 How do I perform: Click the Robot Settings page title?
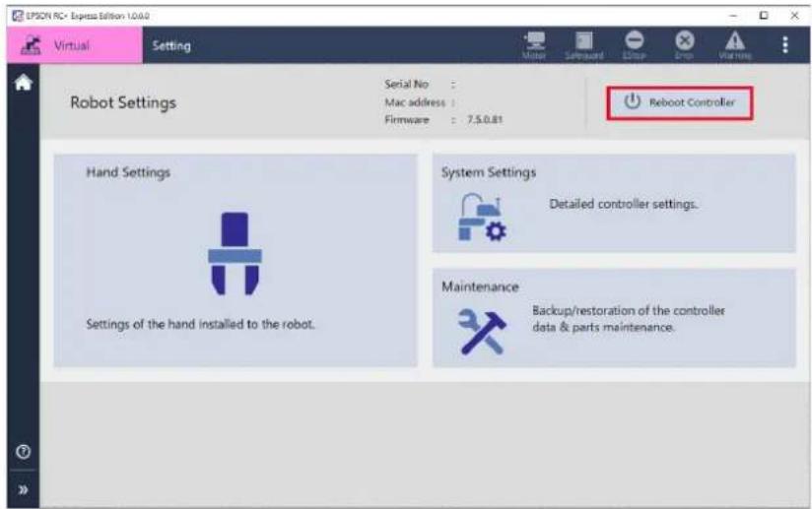123,102
